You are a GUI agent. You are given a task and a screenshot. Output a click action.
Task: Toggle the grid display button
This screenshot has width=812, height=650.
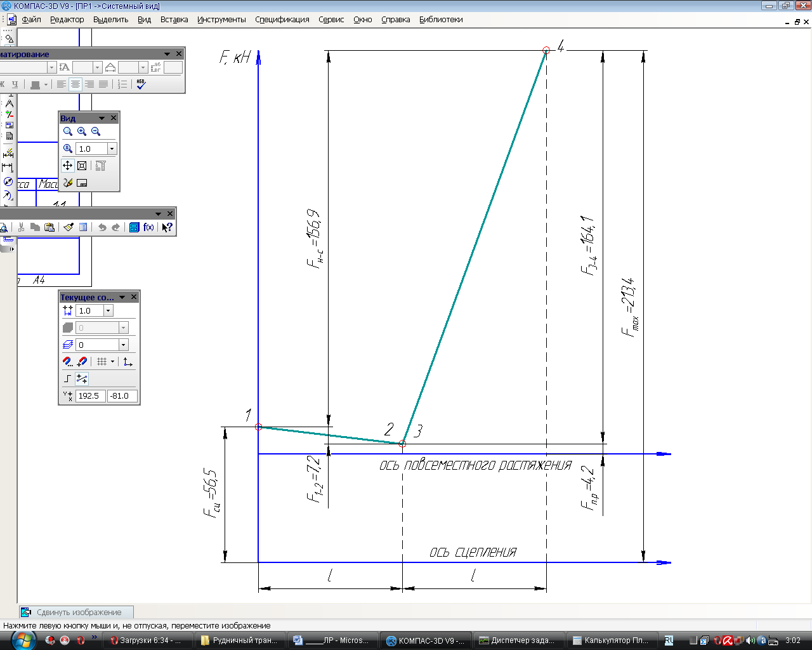tap(101, 362)
